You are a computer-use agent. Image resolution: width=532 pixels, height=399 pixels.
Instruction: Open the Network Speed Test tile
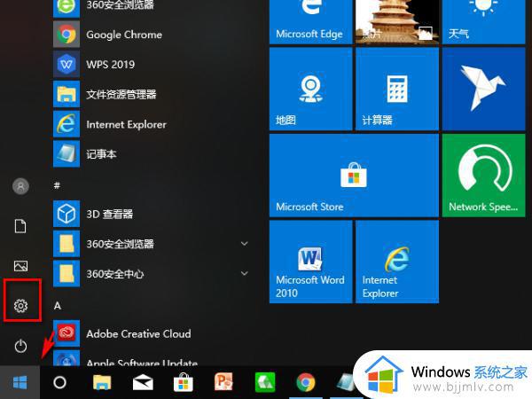(483, 176)
